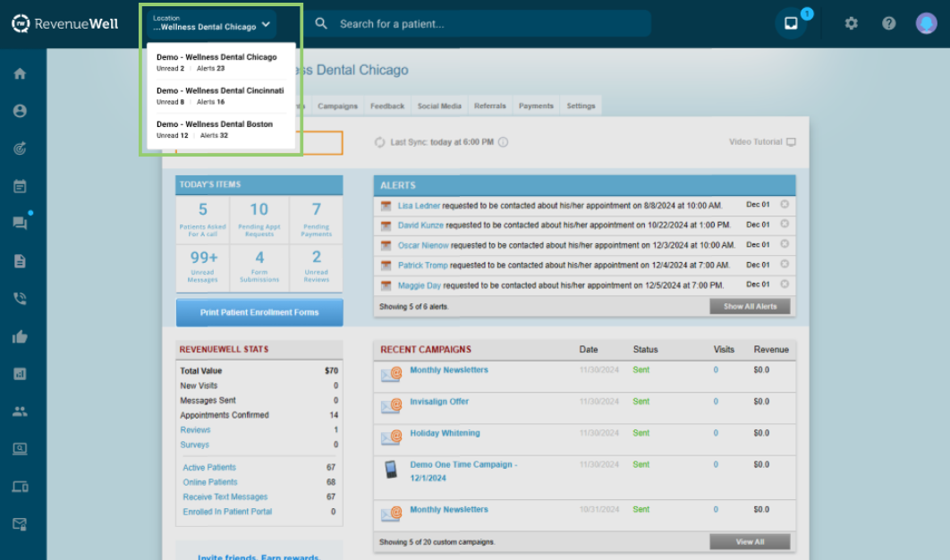Dismiss the Oscar Nienow alert
Screen dimensions: 950x560
pos(785,244)
